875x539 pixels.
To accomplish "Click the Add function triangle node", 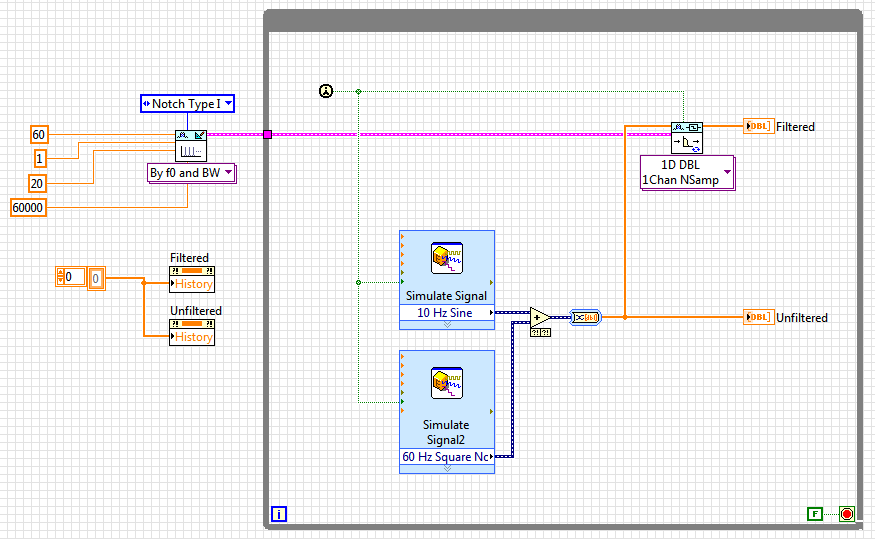I will 539,317.
